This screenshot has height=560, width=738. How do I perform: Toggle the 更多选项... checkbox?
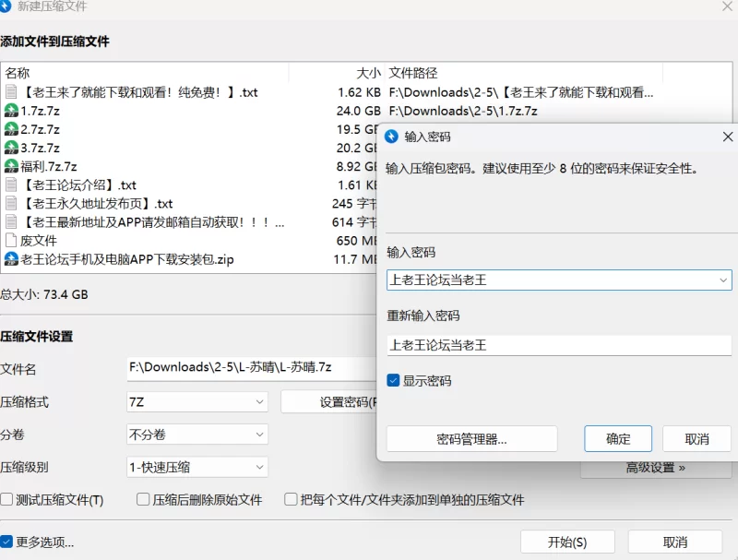(6, 542)
